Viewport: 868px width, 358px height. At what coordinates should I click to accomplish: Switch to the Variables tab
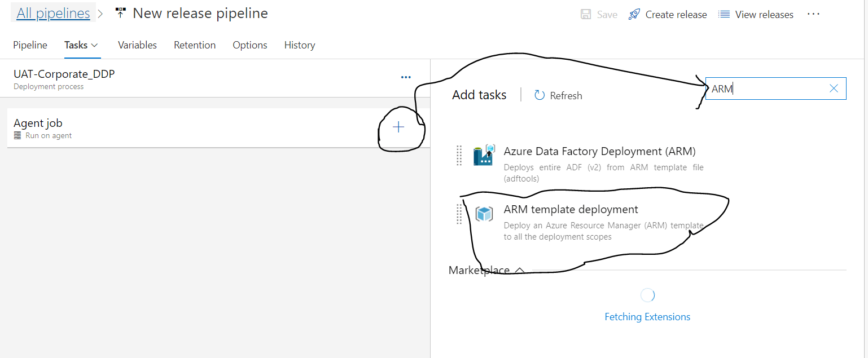click(x=137, y=45)
